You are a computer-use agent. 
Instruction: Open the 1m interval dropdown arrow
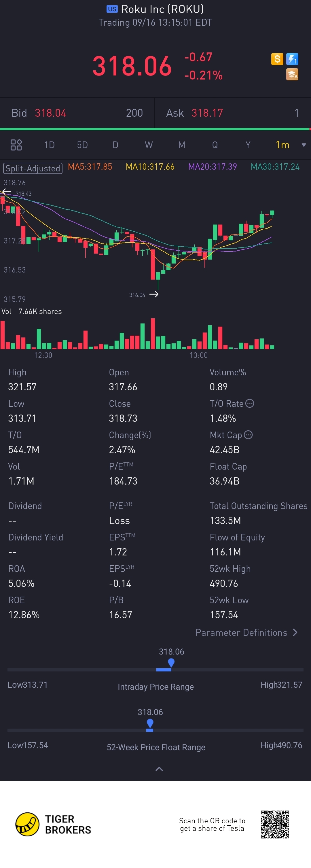[304, 145]
